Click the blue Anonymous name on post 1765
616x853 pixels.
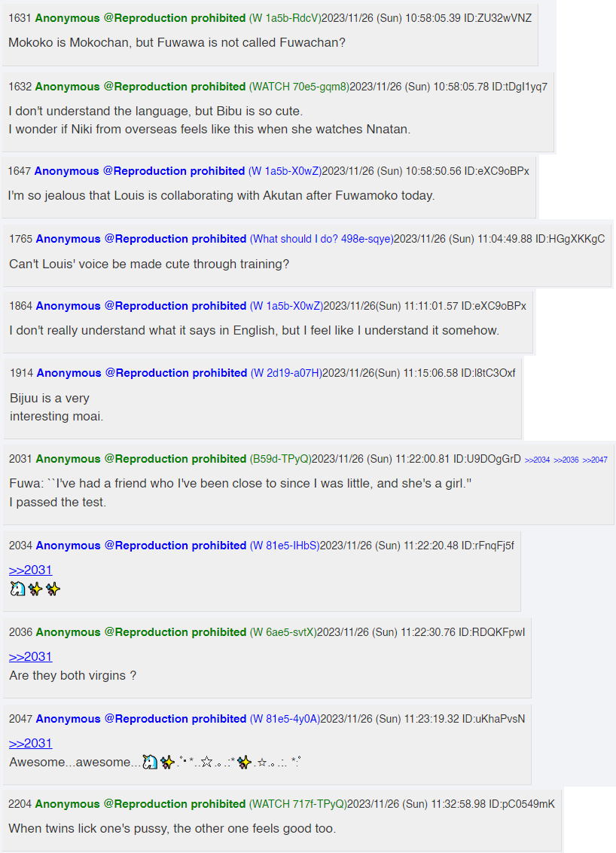point(69,239)
